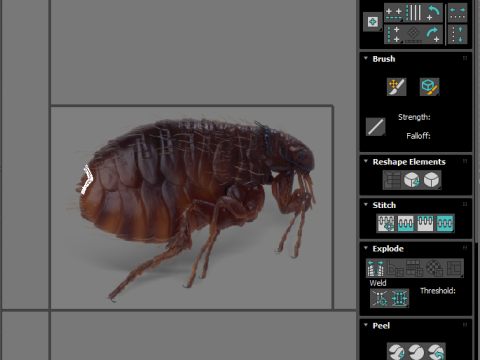Grab the Stitch rollout drag grip
480x360 pixels.
[465, 204]
